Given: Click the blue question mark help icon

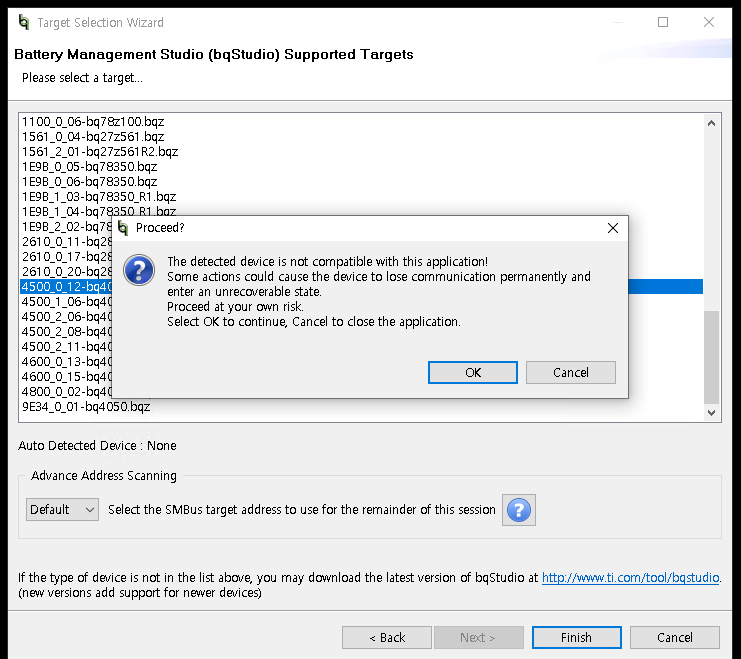Looking at the screenshot, I should 518,510.
